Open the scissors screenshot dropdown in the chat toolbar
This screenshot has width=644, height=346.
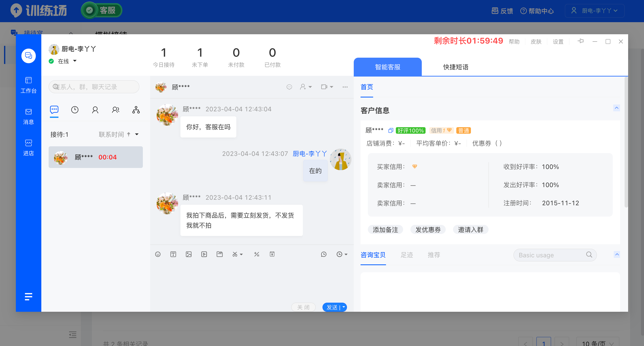(x=238, y=254)
